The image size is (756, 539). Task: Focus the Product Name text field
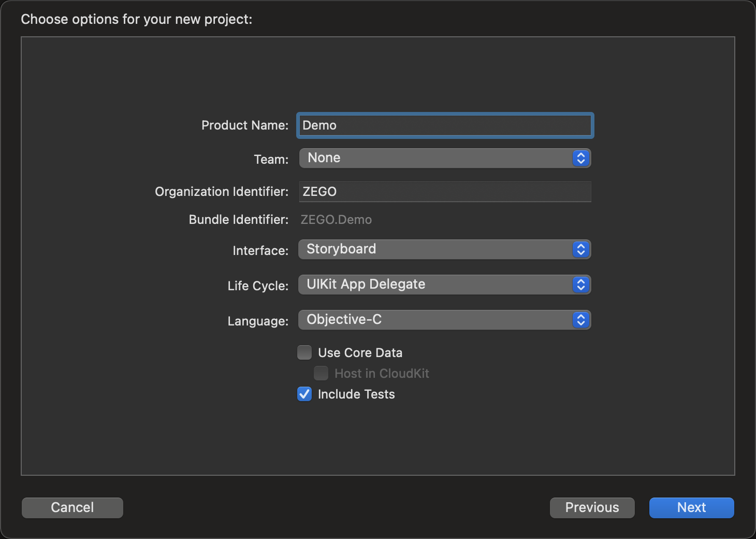[x=445, y=125]
